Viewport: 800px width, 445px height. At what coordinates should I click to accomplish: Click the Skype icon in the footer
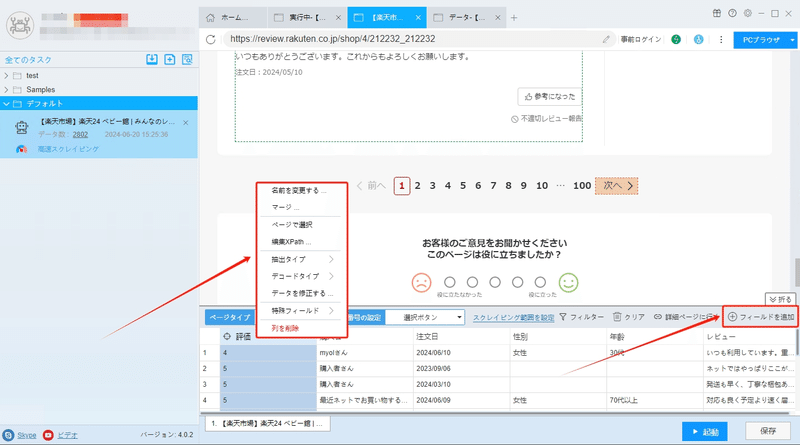pos(8,435)
